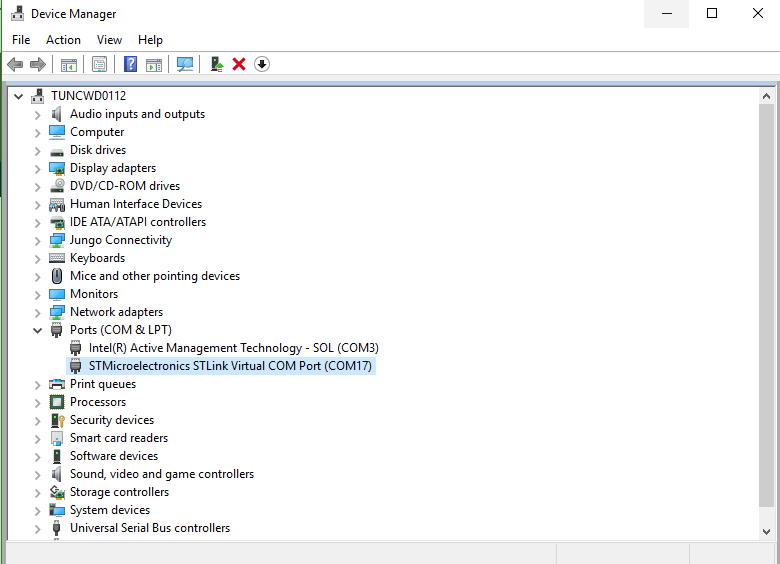Click the Disk drives icon

[57, 151]
